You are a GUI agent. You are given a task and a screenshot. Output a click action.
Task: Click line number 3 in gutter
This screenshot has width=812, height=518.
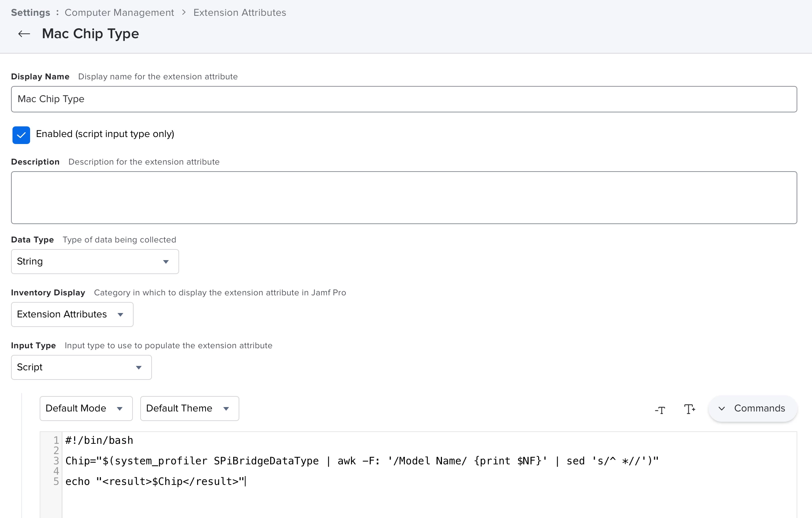56,461
